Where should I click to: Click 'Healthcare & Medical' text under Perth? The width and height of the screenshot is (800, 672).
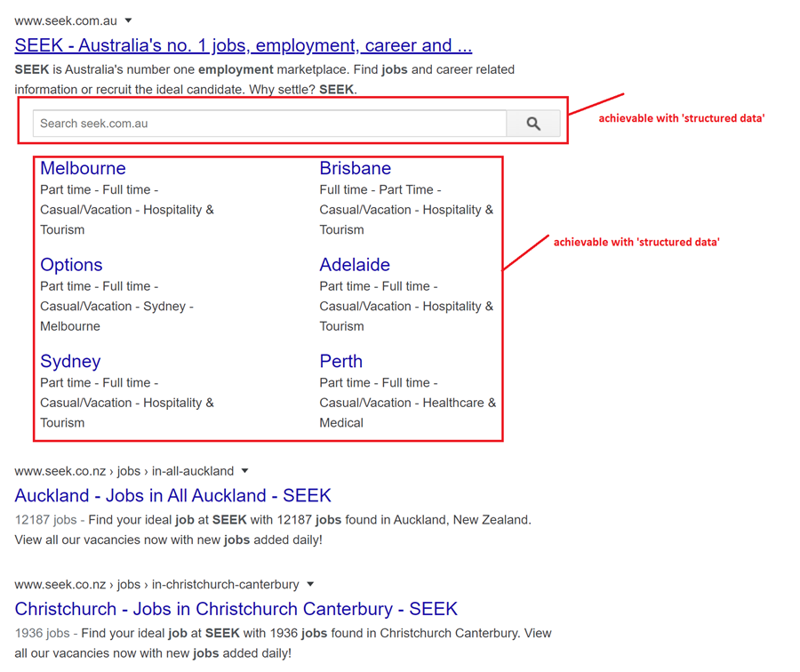pos(408,412)
